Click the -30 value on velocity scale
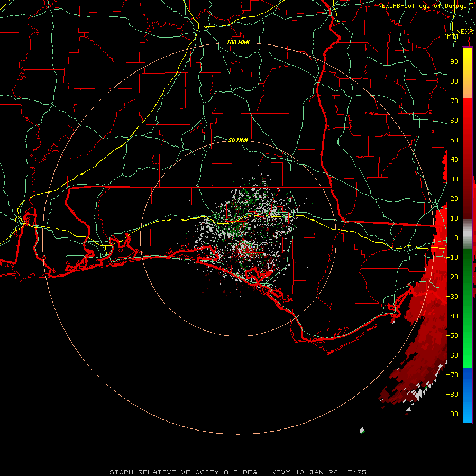The height and width of the screenshot is (476, 476). 452,297
